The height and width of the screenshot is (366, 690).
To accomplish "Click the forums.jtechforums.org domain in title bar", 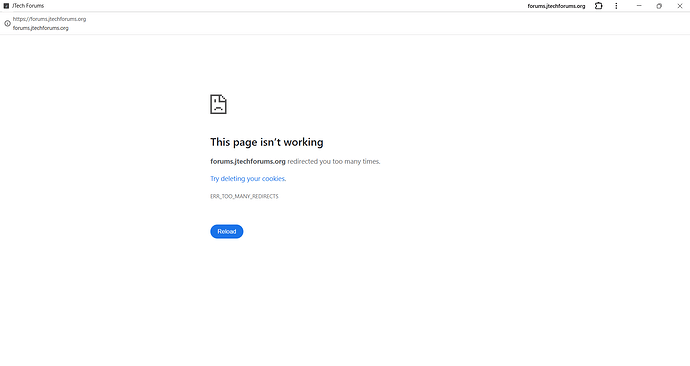I will pyautogui.click(x=556, y=6).
